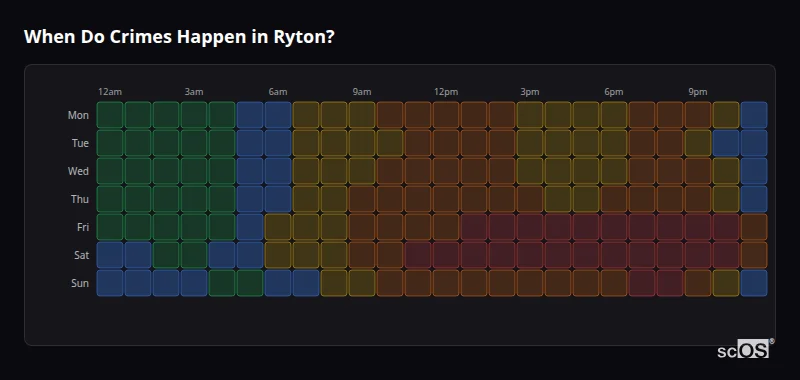Click the "Thu" row label
Image resolution: width=800 pixels, height=380 pixels.
point(80,199)
